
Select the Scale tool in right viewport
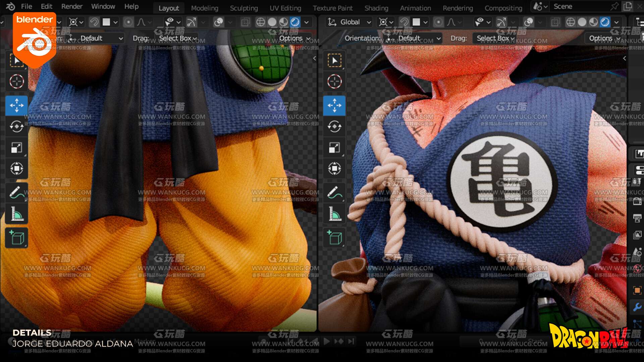coord(334,147)
